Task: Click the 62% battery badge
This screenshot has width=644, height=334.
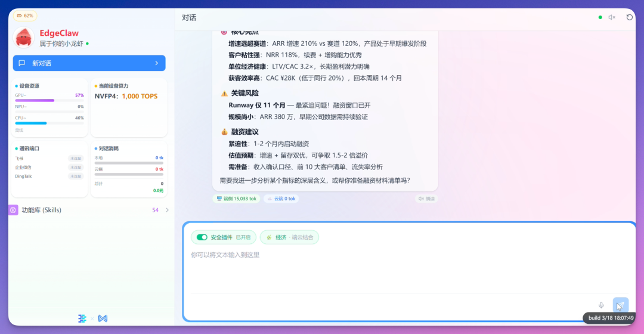Action: tap(25, 16)
